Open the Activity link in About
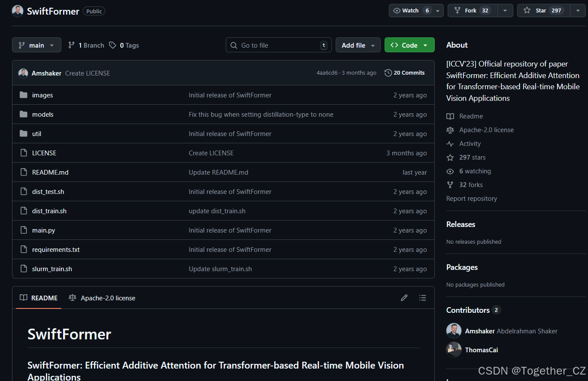 (470, 144)
